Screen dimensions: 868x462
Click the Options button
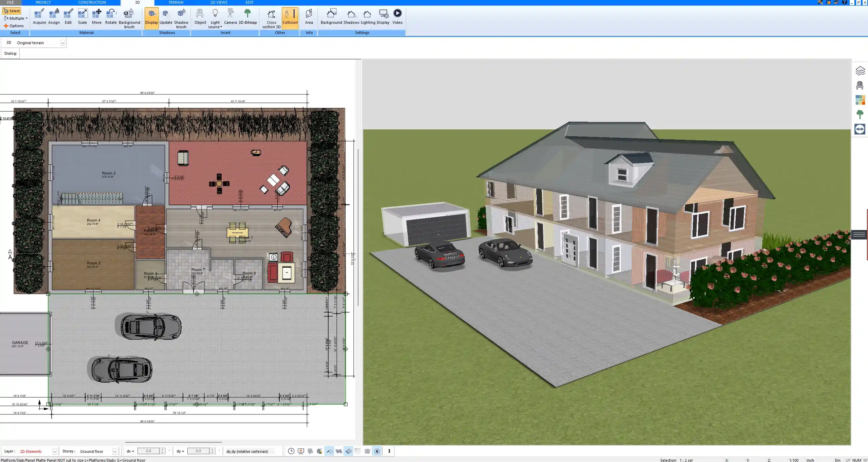pos(14,26)
